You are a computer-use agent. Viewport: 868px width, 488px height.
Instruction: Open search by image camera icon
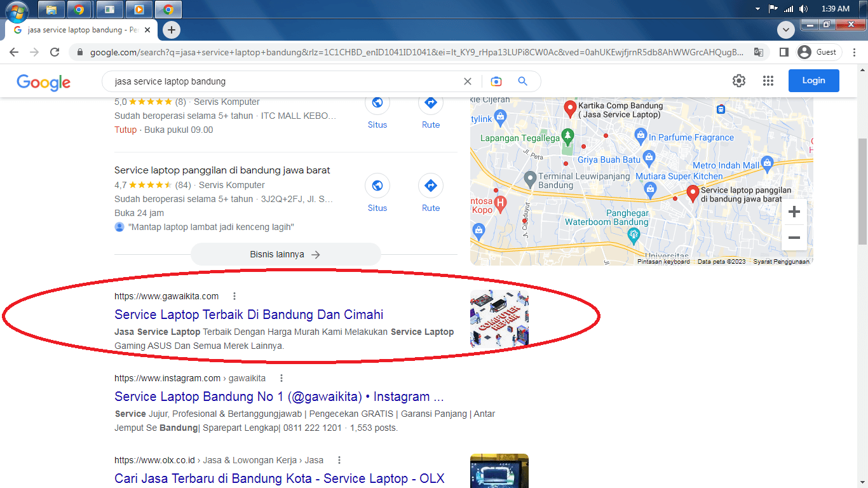tap(496, 81)
